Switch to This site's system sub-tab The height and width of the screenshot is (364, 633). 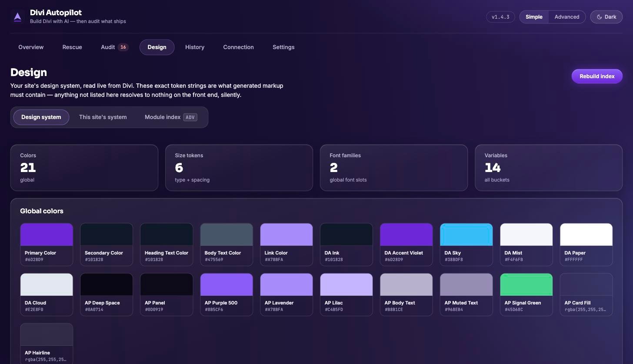[x=103, y=117]
